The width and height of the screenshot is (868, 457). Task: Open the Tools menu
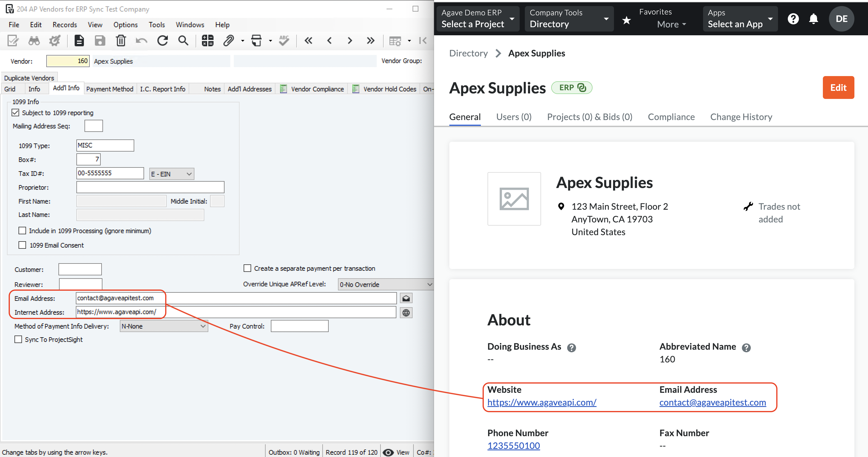coord(157,25)
